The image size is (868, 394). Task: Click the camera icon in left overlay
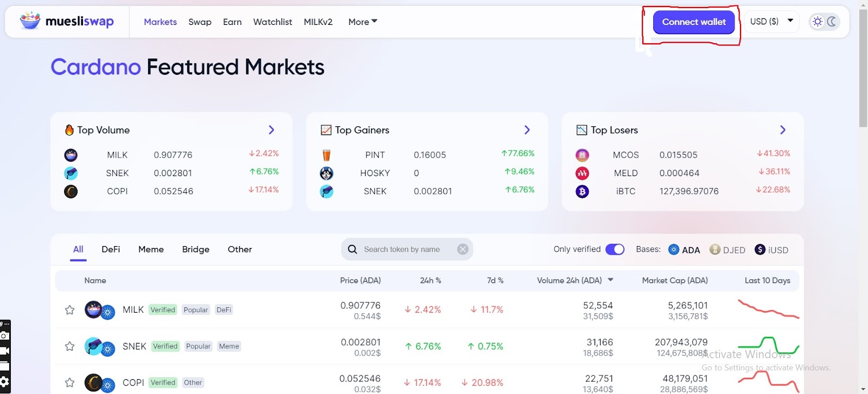(4, 336)
